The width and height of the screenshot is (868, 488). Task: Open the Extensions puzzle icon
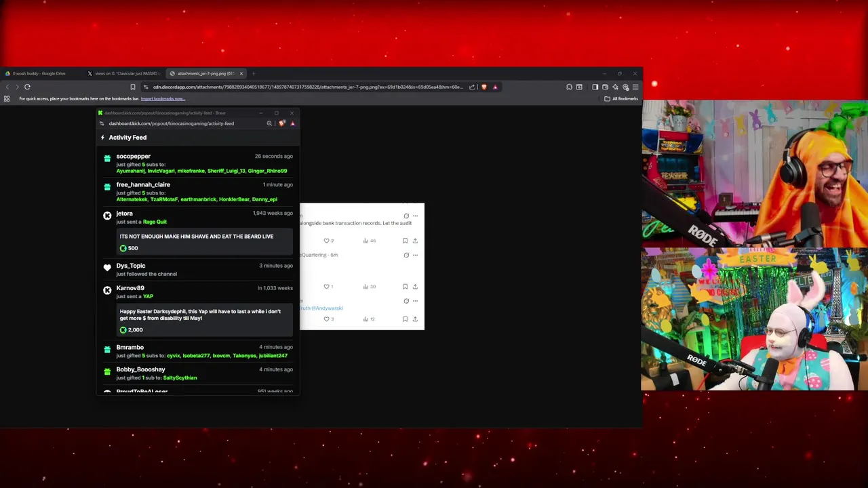tap(569, 87)
